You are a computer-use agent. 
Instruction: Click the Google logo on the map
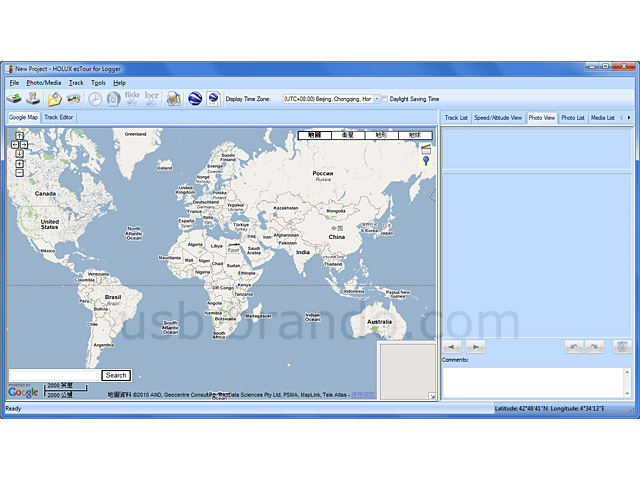click(x=23, y=392)
